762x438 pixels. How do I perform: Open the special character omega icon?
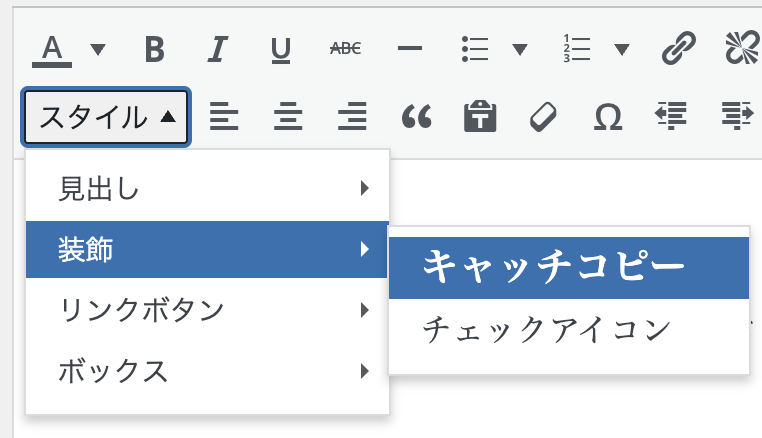pyautogui.click(x=607, y=117)
